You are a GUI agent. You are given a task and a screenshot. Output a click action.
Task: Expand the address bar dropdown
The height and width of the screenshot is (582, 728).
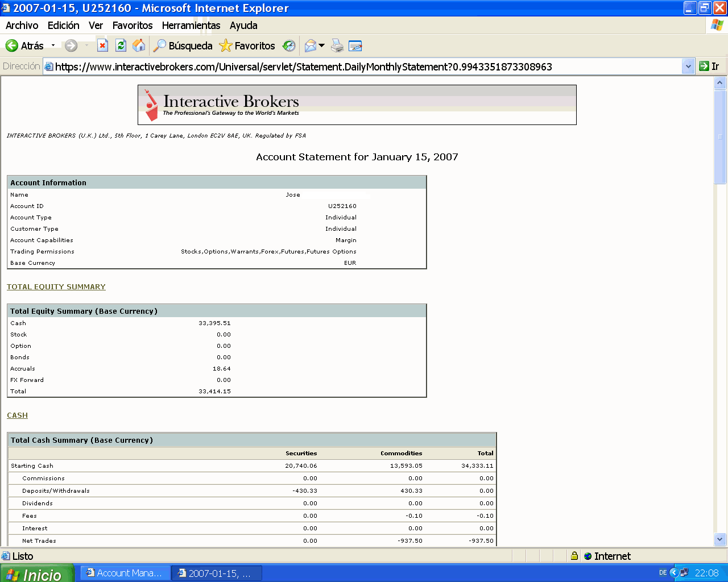coord(688,66)
